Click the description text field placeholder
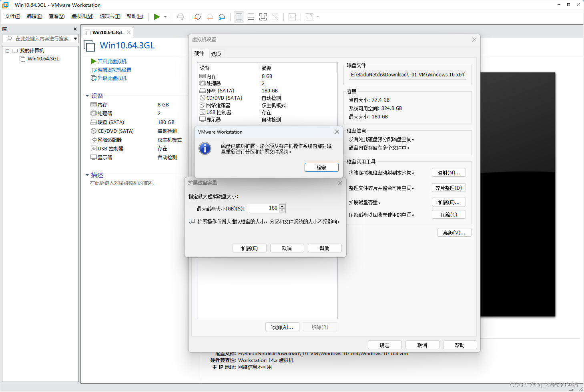 pos(122,183)
